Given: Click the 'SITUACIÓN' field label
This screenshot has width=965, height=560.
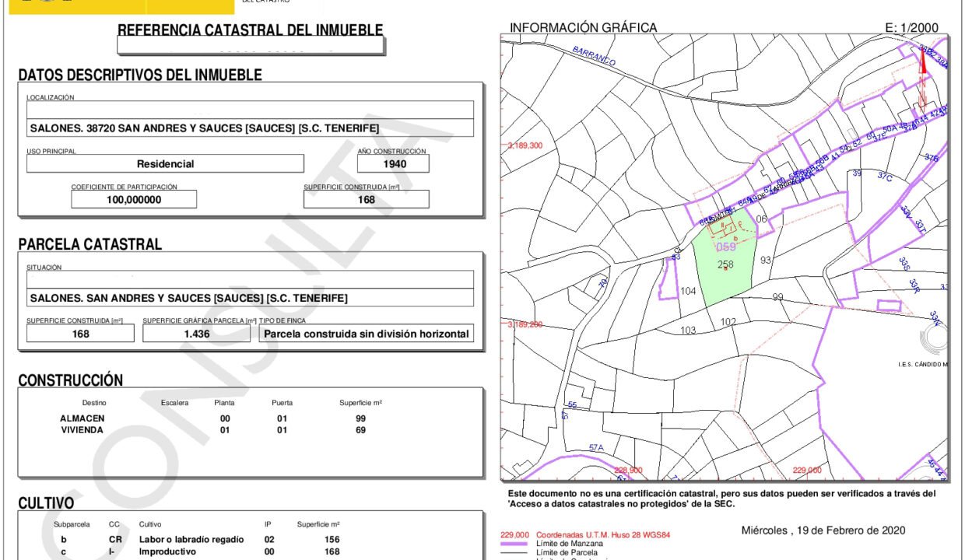Looking at the screenshot, I should pyautogui.click(x=44, y=267).
